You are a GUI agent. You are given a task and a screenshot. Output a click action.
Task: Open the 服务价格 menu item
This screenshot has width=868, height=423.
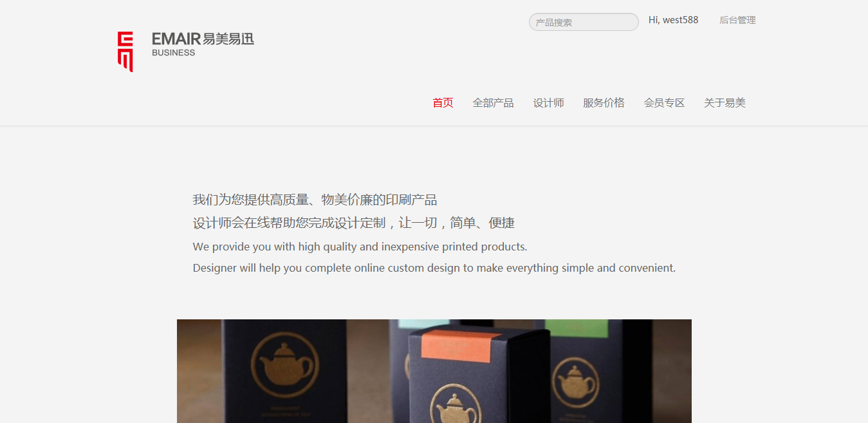pyautogui.click(x=604, y=102)
